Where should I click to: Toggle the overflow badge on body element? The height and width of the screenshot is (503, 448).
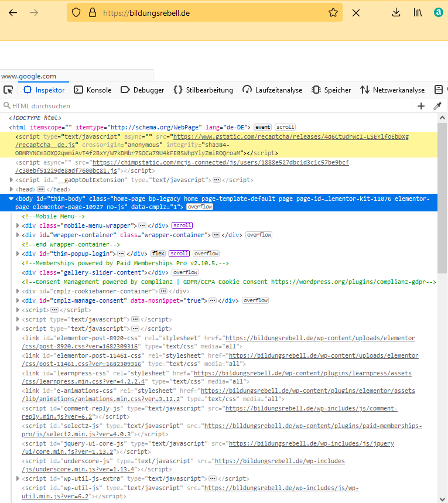point(200,207)
